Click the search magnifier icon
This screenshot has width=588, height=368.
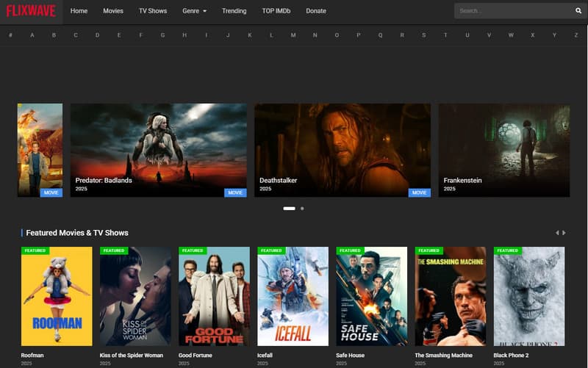[x=578, y=11]
